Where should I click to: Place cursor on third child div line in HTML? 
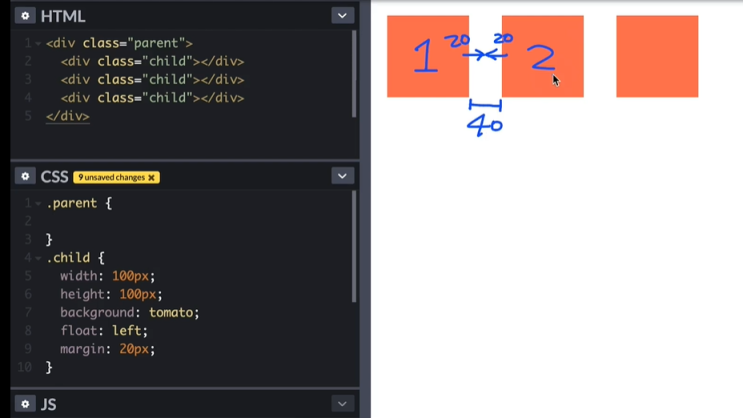tap(152, 98)
